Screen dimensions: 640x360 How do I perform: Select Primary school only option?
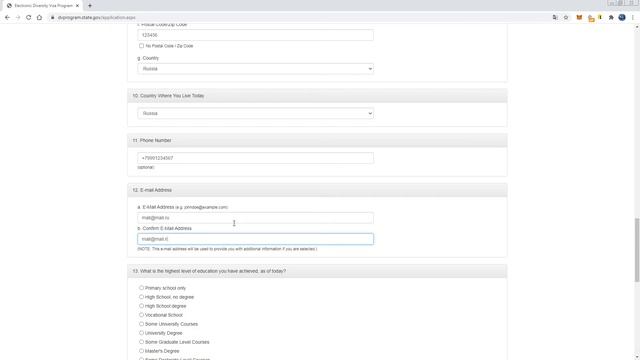pyautogui.click(x=141, y=288)
